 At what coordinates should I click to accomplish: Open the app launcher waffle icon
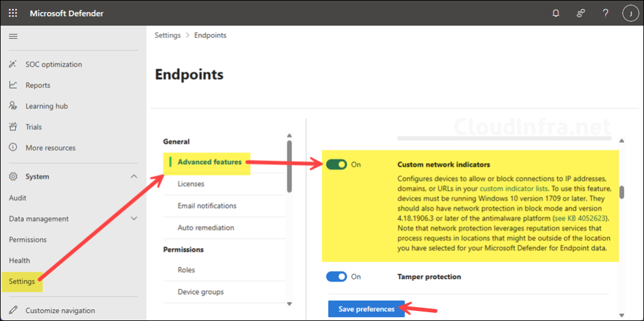[13, 13]
